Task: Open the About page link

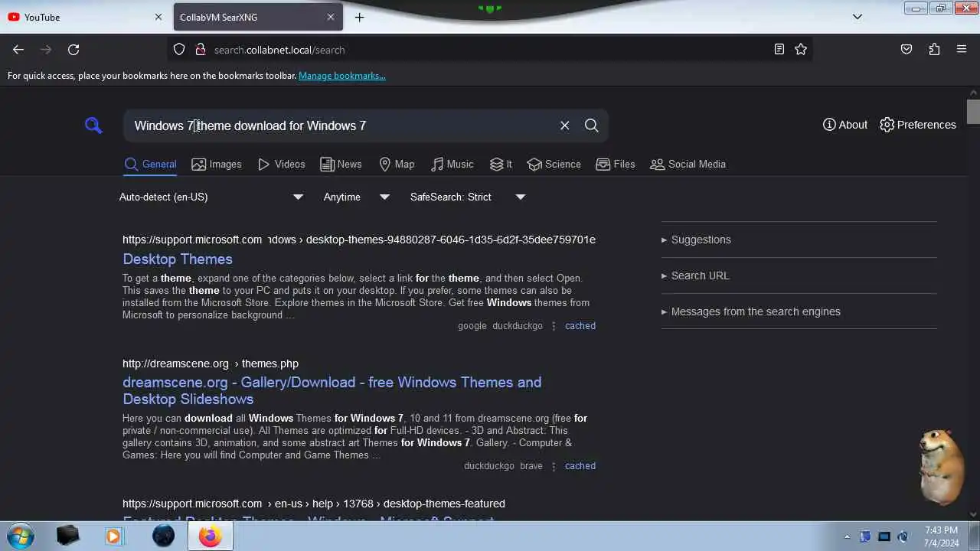Action: click(845, 125)
